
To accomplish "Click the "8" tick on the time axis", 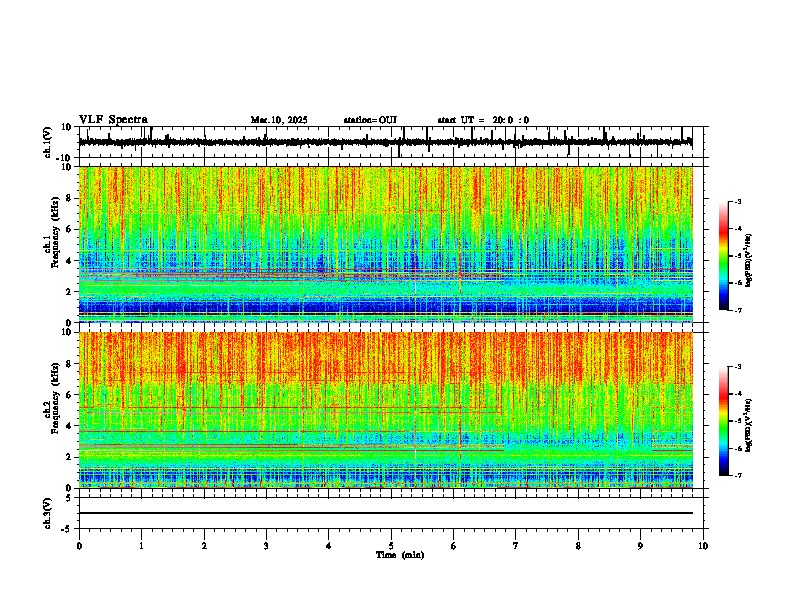I will point(578,546).
